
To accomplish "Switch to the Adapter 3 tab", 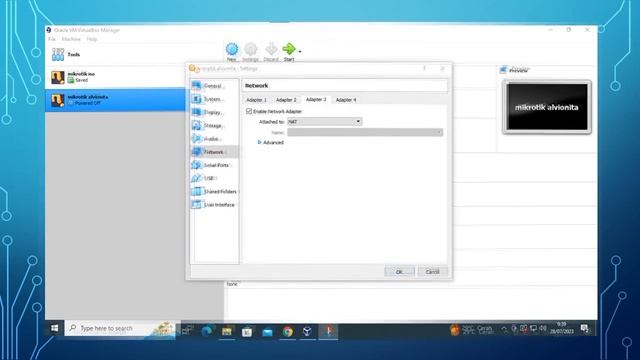I will click(316, 99).
